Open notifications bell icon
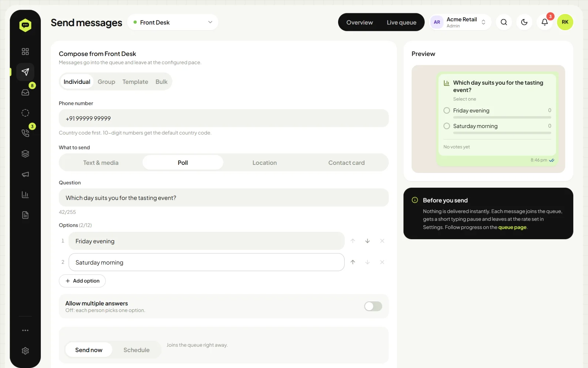The width and height of the screenshot is (588, 368). point(545,22)
